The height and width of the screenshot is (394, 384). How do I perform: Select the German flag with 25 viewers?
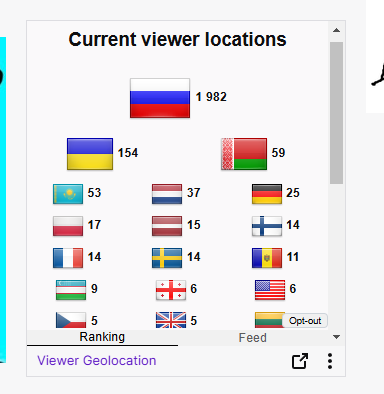click(x=267, y=194)
